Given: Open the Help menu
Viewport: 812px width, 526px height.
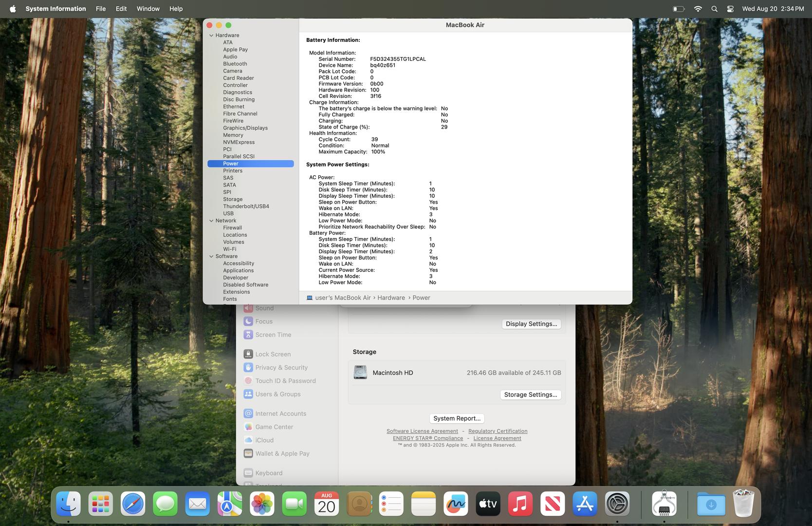Looking at the screenshot, I should pyautogui.click(x=176, y=9).
